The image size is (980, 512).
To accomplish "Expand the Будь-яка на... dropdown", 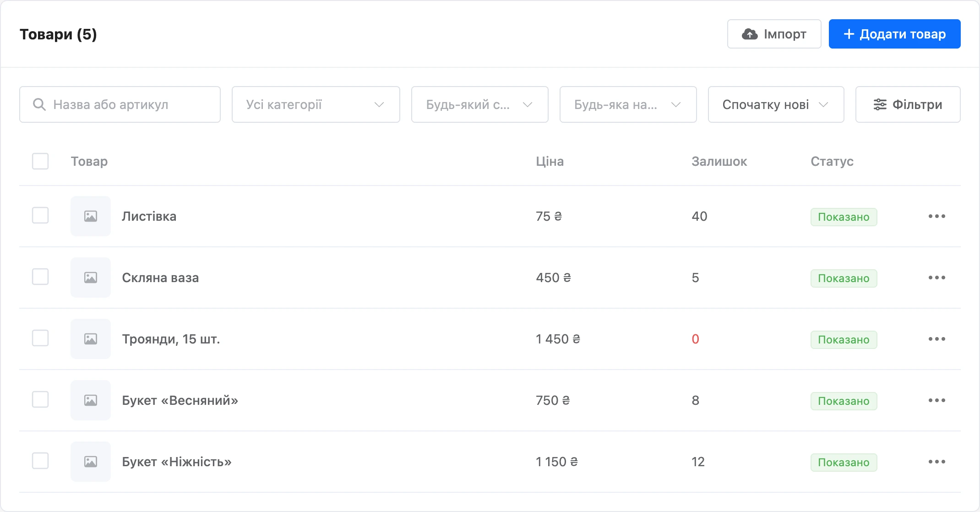I will 628,104.
